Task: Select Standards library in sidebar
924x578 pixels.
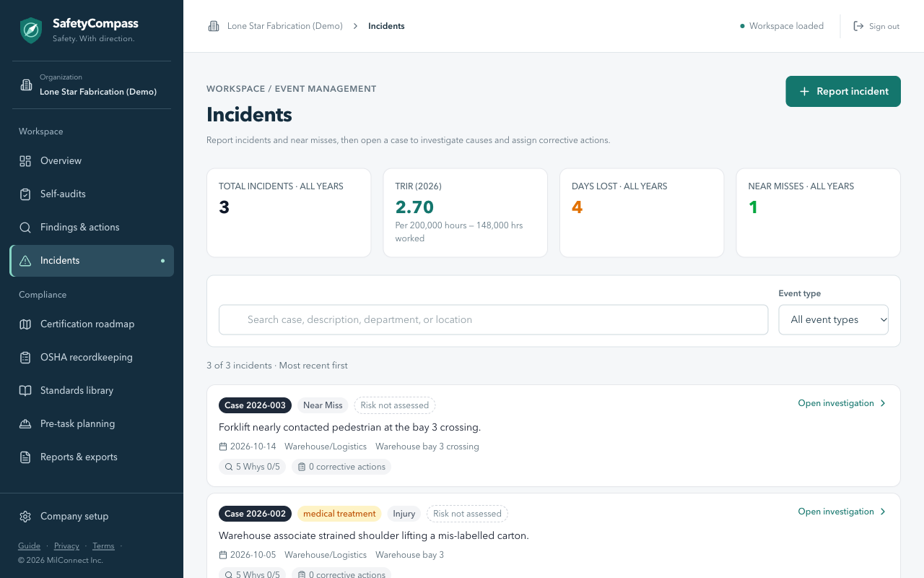Action: click(92, 391)
